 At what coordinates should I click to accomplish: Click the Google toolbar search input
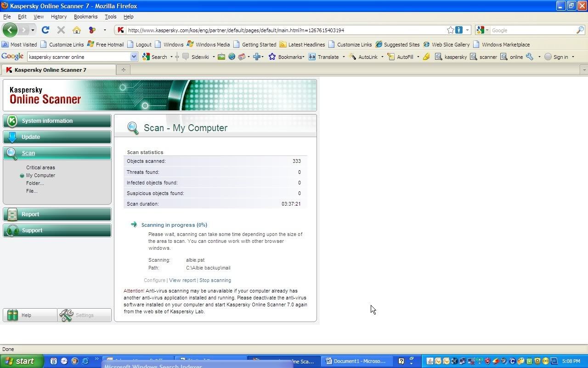click(79, 57)
